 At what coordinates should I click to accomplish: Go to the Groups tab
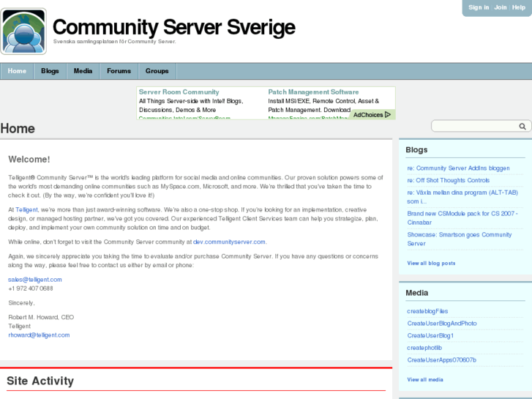pyautogui.click(x=157, y=71)
